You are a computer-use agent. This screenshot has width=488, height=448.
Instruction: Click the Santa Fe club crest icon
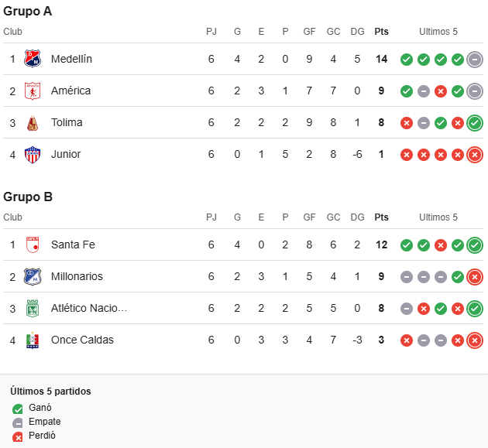[x=32, y=245]
